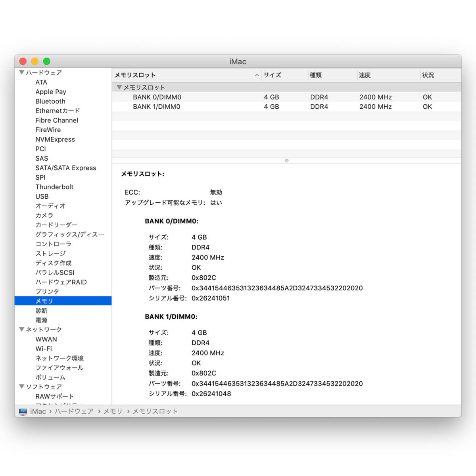Select プリンタ in the sidebar
The height and width of the screenshot is (476, 476).
click(47, 292)
